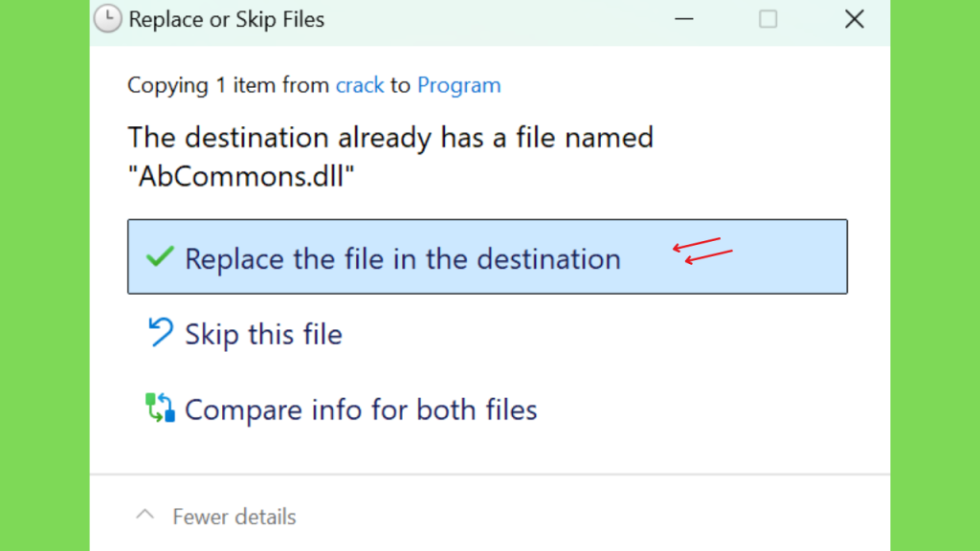Open the "Program" destination folder link
Viewport: 980px width, 551px height.
tap(458, 85)
